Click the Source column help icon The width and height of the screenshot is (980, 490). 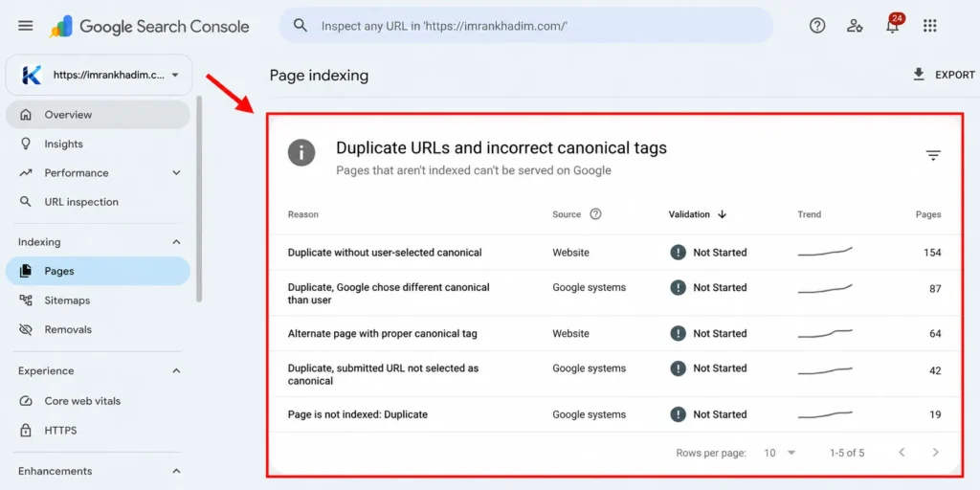[595, 213]
